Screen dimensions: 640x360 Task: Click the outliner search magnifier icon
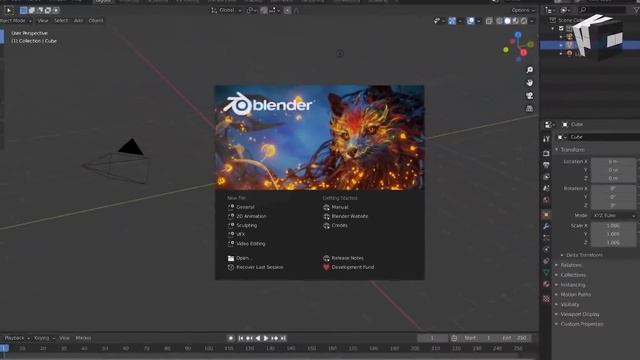click(583, 10)
